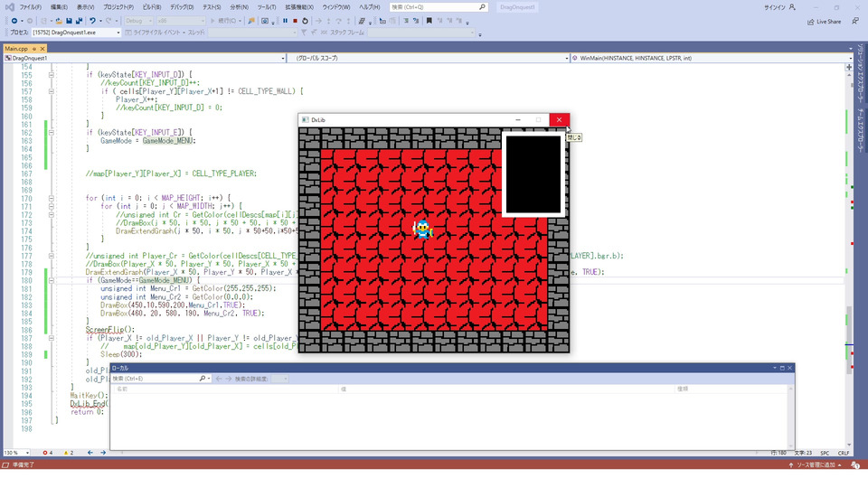Click the CRLF line ending indicator
The width and height of the screenshot is (868, 488).
pyautogui.click(x=844, y=453)
